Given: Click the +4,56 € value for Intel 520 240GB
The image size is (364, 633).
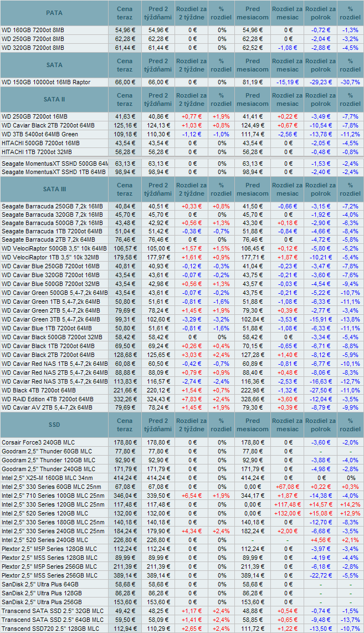Looking at the screenshot, I should coord(320,540).
